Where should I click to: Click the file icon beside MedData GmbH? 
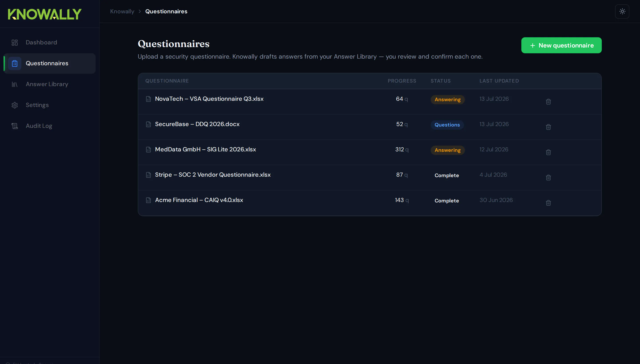click(148, 150)
